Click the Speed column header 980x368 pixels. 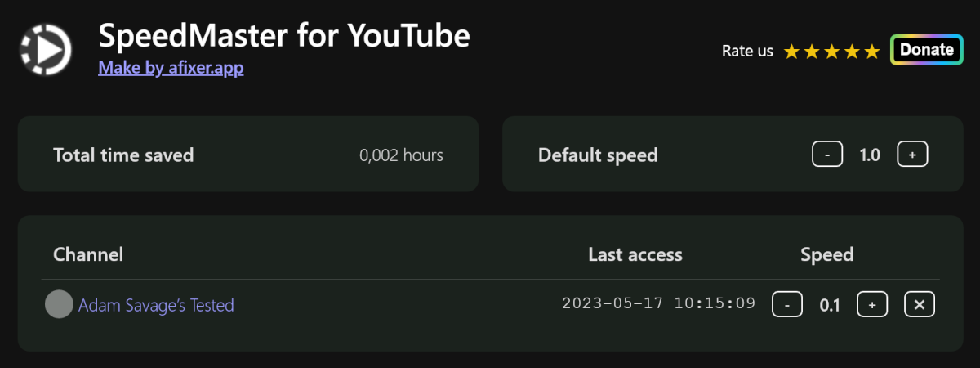[826, 254]
